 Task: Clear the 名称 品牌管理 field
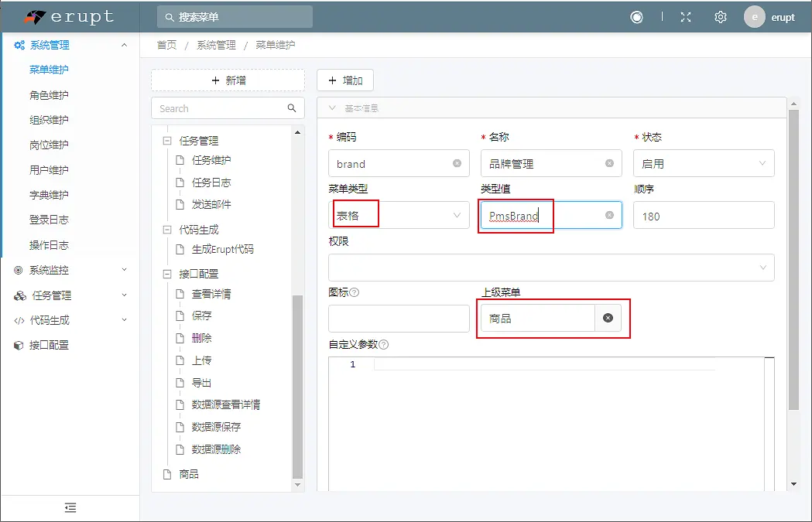[x=609, y=163]
